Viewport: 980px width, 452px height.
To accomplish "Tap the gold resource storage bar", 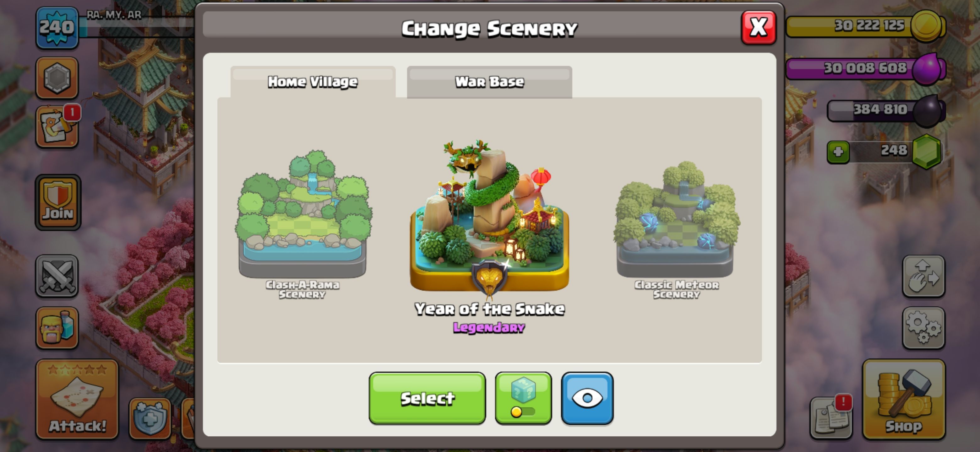I will pos(865,26).
